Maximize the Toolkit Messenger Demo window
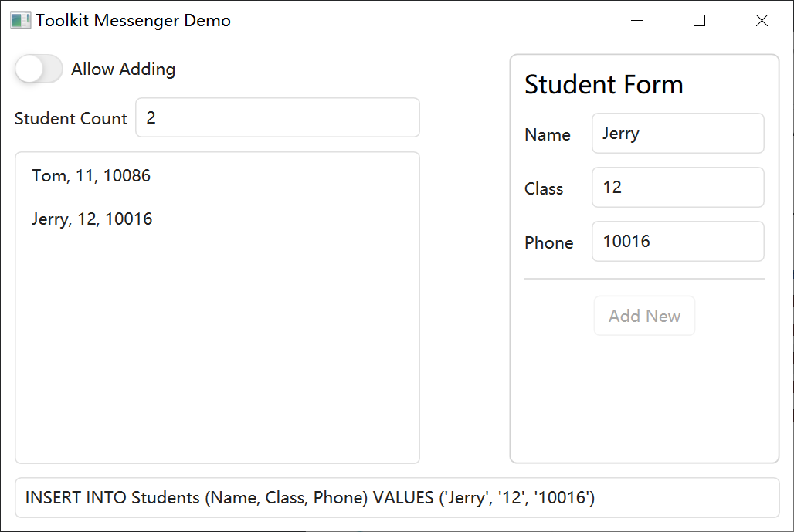 point(699,20)
